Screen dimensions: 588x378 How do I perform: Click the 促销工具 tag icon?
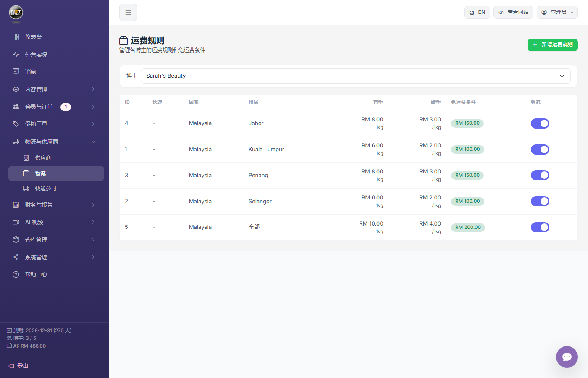[x=16, y=124]
